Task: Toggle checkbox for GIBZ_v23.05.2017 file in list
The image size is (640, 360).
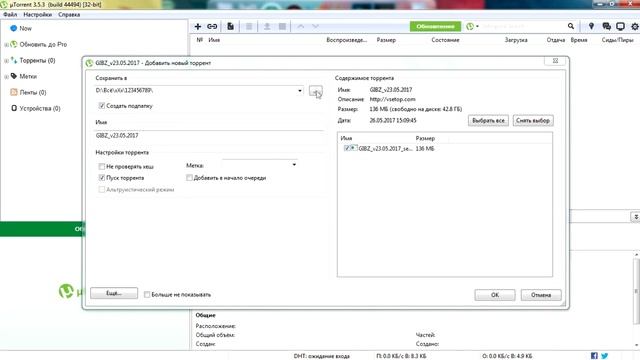Action: (x=347, y=149)
